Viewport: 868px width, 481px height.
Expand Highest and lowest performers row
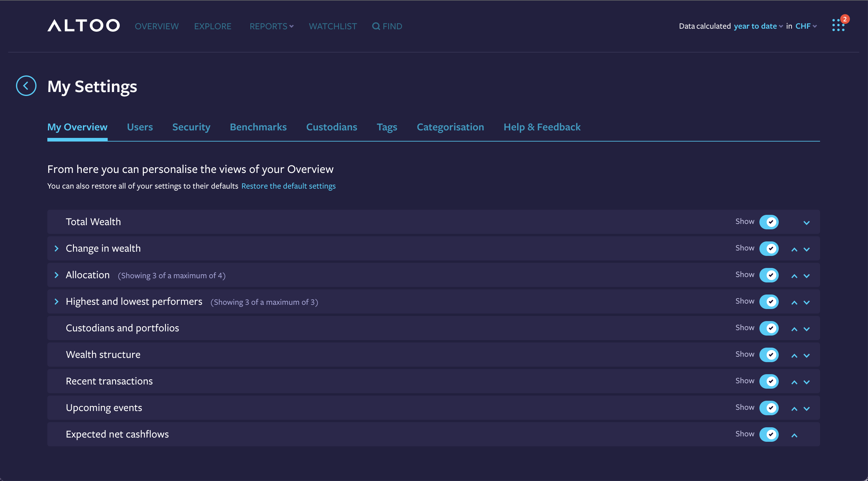[56, 302]
